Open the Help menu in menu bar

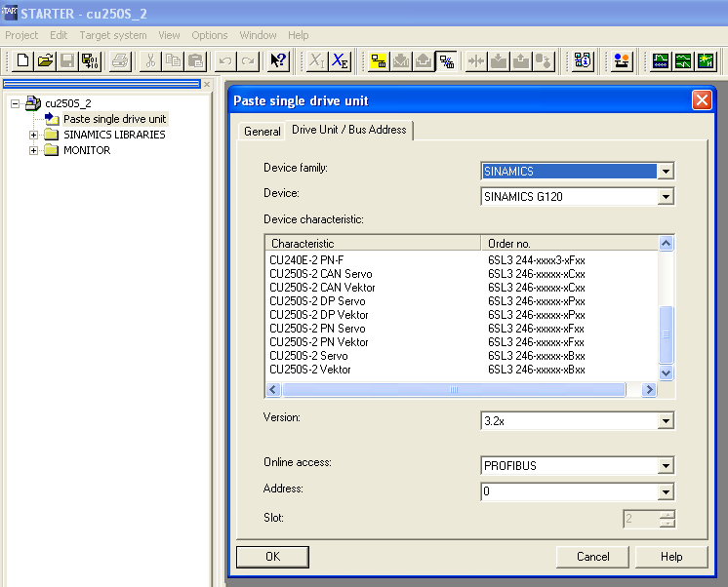pyautogui.click(x=298, y=35)
